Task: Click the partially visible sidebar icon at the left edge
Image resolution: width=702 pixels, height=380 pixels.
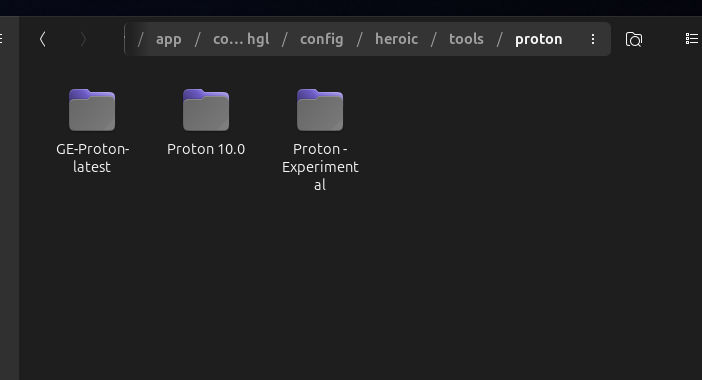Action: click(x=1, y=39)
